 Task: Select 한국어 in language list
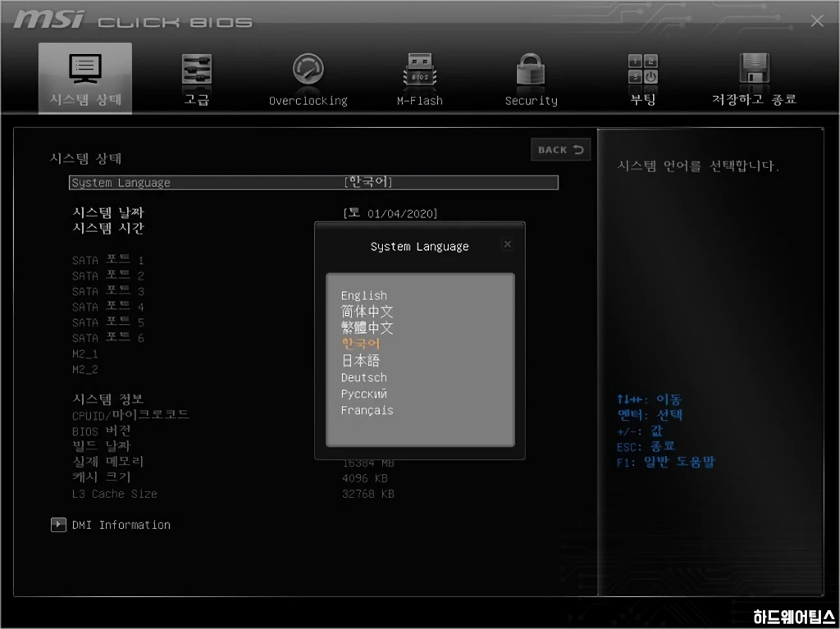pyautogui.click(x=361, y=344)
